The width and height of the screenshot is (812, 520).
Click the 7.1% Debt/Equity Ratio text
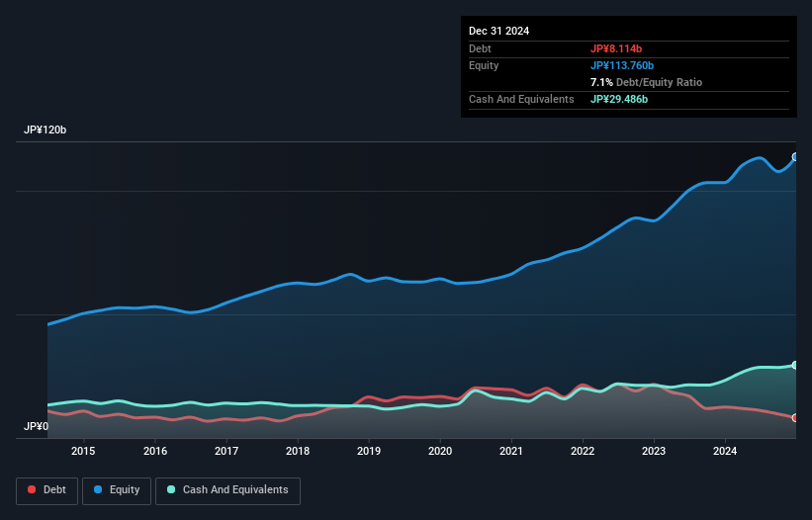(646, 82)
